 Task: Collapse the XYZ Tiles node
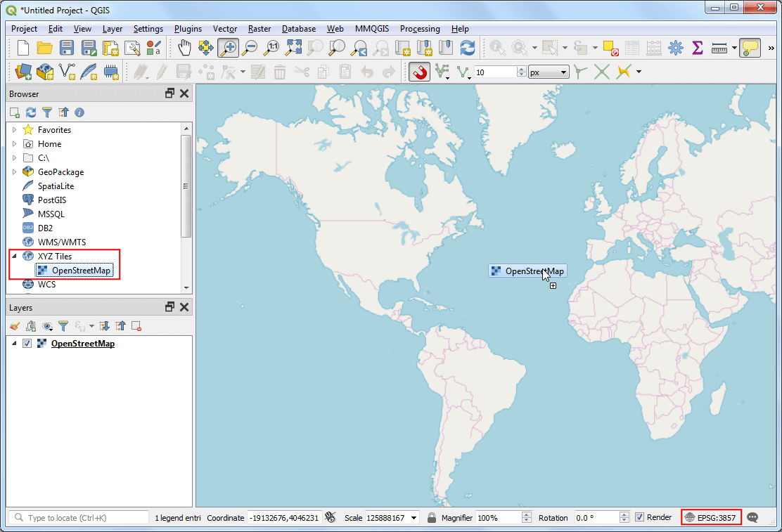(x=14, y=256)
